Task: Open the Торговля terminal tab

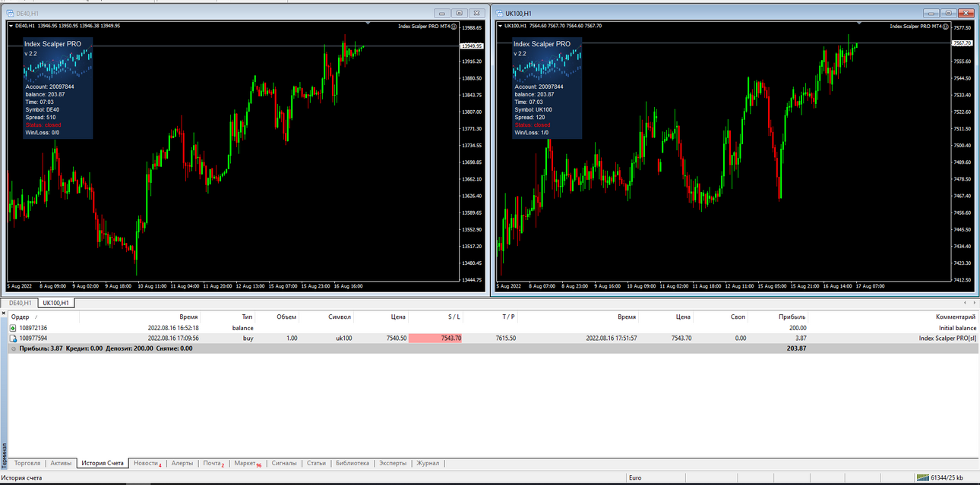Action: pos(27,463)
